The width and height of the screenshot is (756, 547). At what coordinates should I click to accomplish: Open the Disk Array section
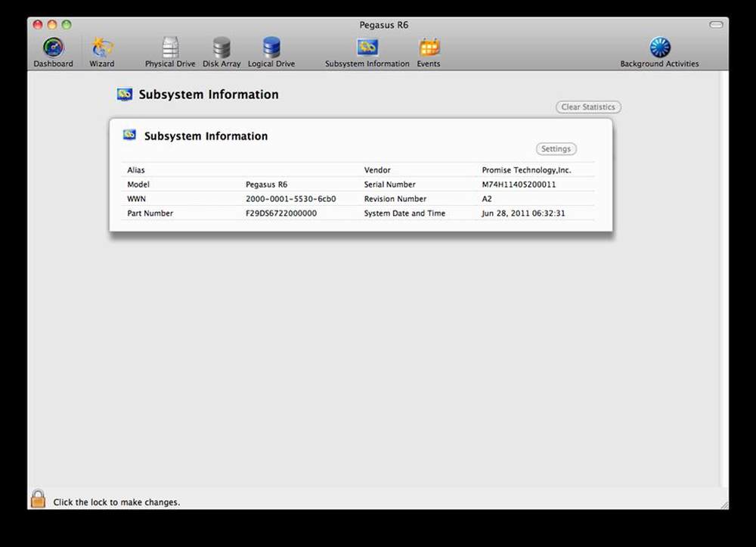[222, 52]
